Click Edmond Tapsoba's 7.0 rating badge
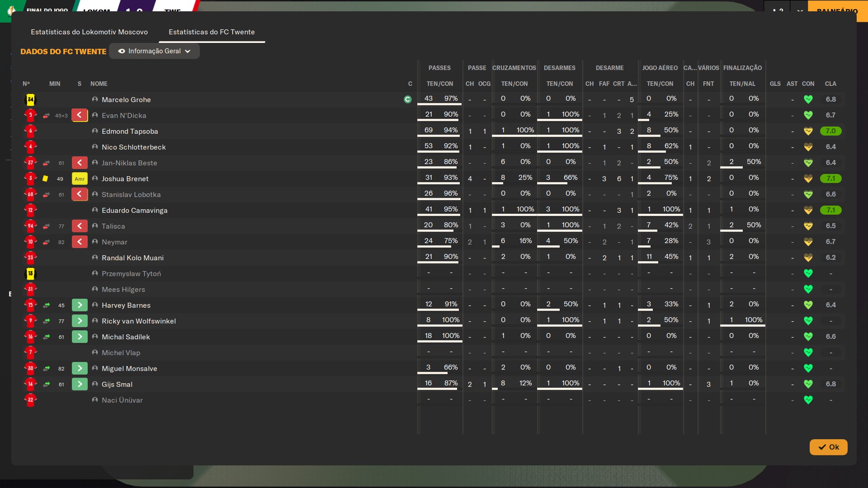The image size is (868, 488). point(830,131)
